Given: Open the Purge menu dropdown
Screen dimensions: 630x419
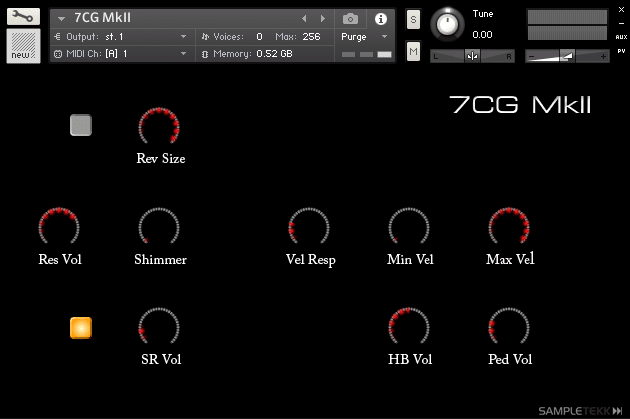Looking at the screenshot, I should (364, 37).
